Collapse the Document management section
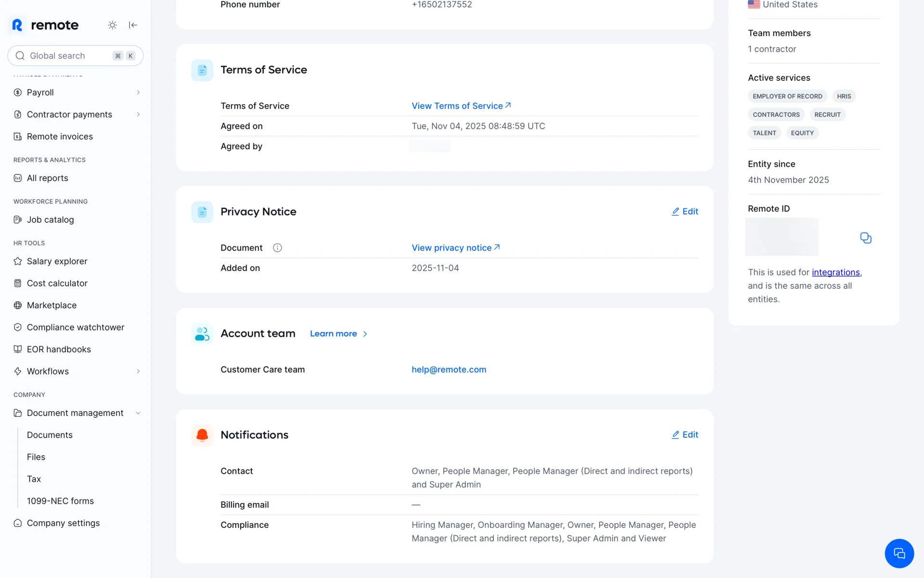Screen dimensions: 924x578 (x=138, y=413)
